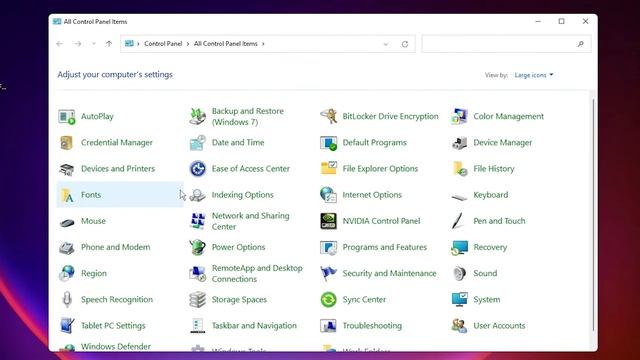Open the Internet Options icon
Screen dimensions: 640x360
point(329,195)
